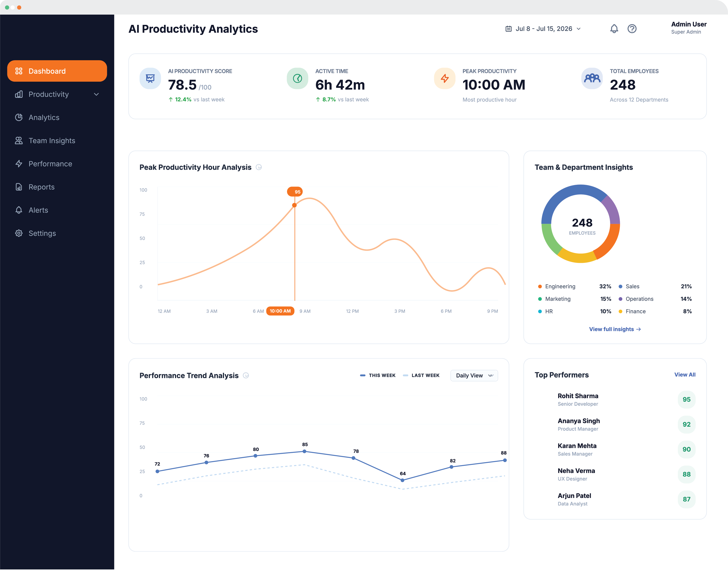Click the Settings gear icon
The height and width of the screenshot is (584, 728).
(x=19, y=233)
